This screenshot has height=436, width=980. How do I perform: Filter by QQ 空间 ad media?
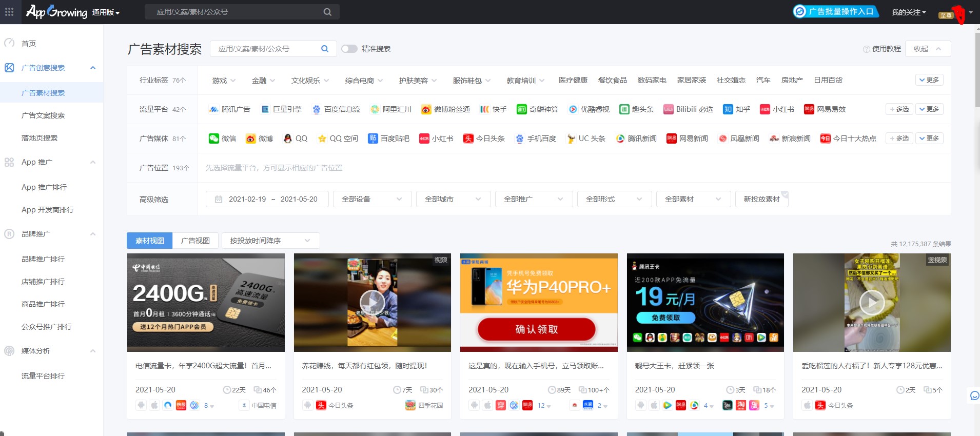[337, 138]
